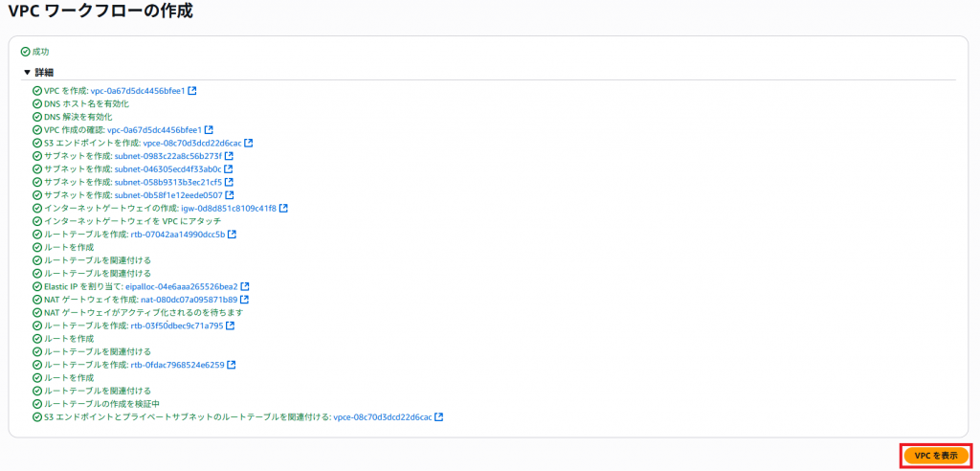Click check icon beside ルートテーブルの作成を検証中

click(37, 403)
